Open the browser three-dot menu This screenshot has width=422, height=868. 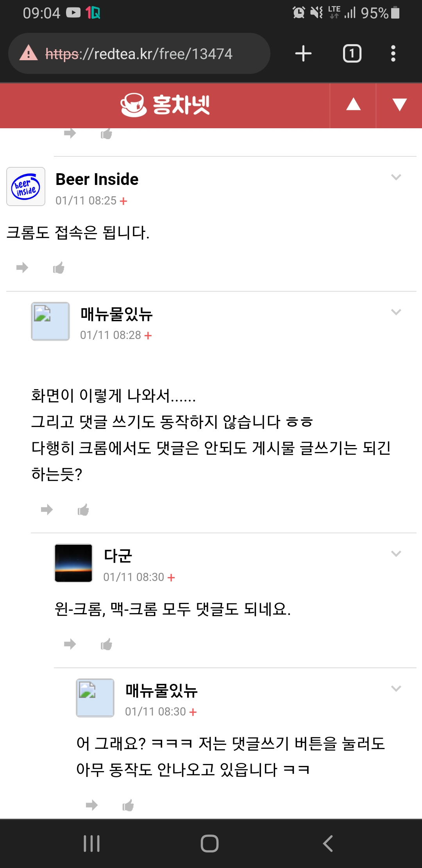point(393,54)
